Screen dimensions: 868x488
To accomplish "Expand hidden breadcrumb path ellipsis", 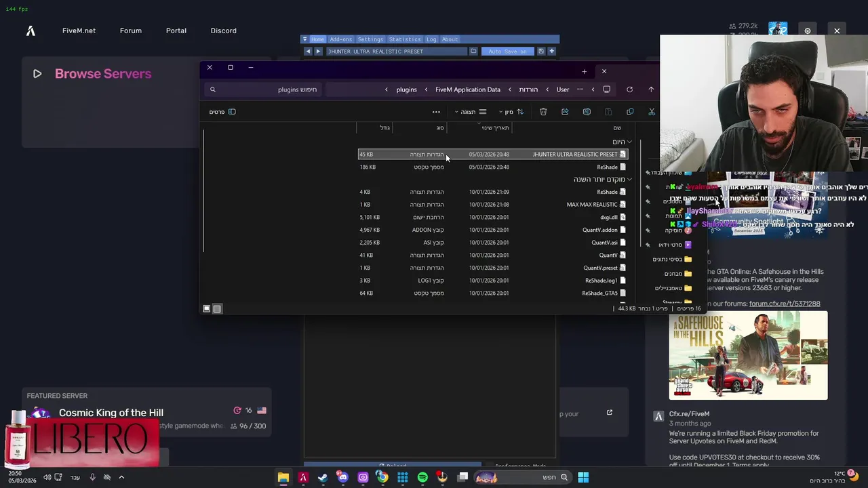I will 580,89.
